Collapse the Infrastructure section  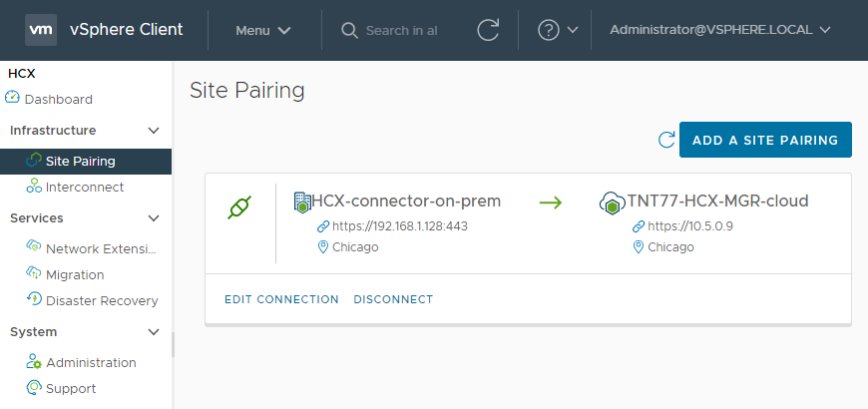tap(154, 131)
